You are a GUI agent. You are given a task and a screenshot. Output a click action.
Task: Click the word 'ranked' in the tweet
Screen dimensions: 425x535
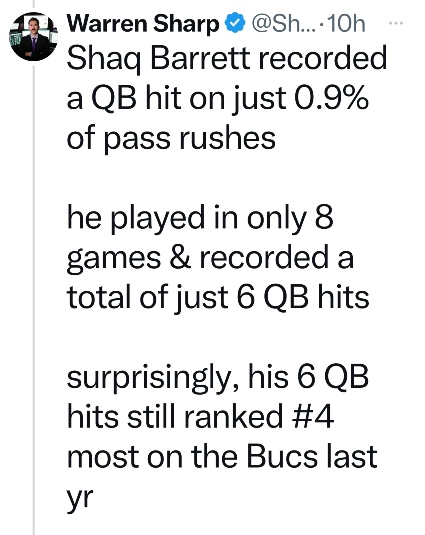pos(233,416)
